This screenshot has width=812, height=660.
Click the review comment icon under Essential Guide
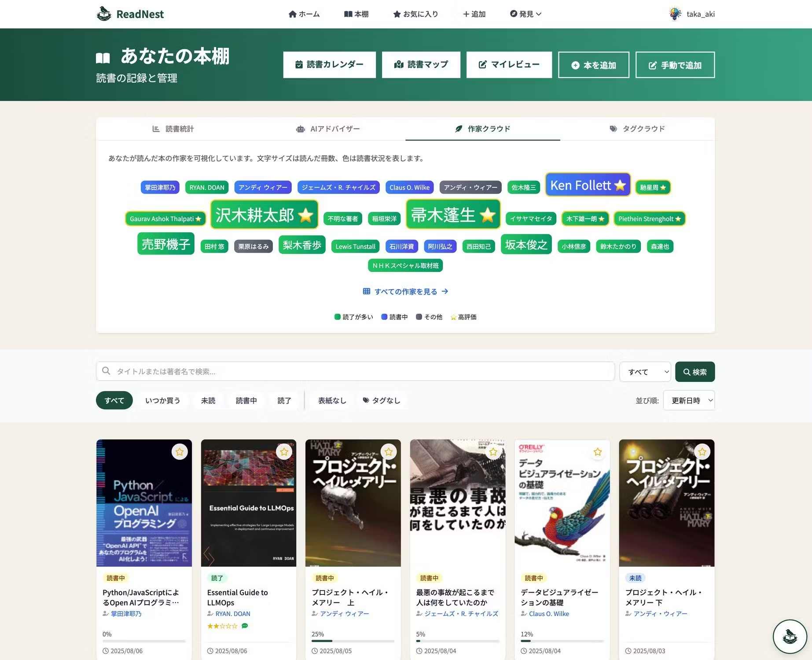[x=245, y=626]
